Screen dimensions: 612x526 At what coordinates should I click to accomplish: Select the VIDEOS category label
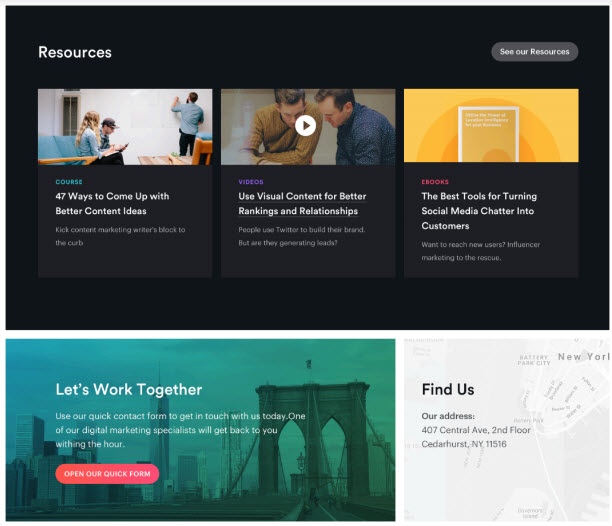[251, 182]
